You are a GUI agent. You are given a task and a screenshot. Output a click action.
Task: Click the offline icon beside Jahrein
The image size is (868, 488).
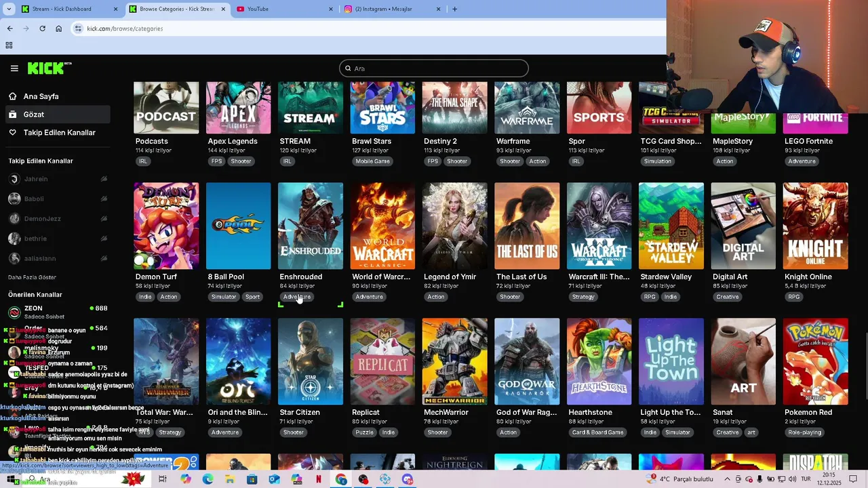104,179
